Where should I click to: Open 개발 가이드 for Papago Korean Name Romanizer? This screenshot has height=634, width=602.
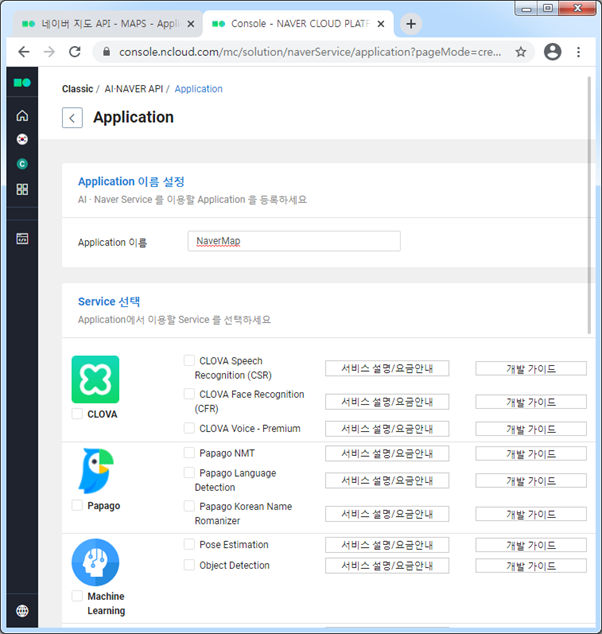(531, 514)
